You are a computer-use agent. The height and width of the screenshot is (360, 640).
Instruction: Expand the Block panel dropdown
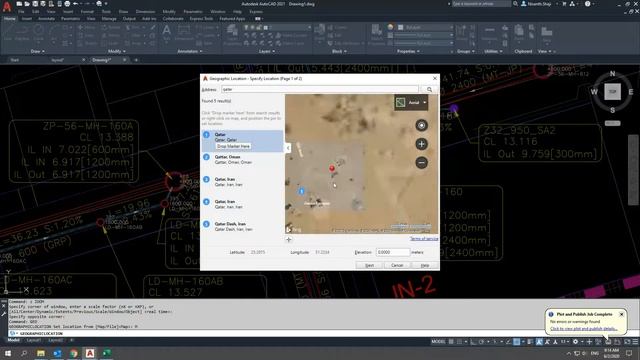coord(339,51)
